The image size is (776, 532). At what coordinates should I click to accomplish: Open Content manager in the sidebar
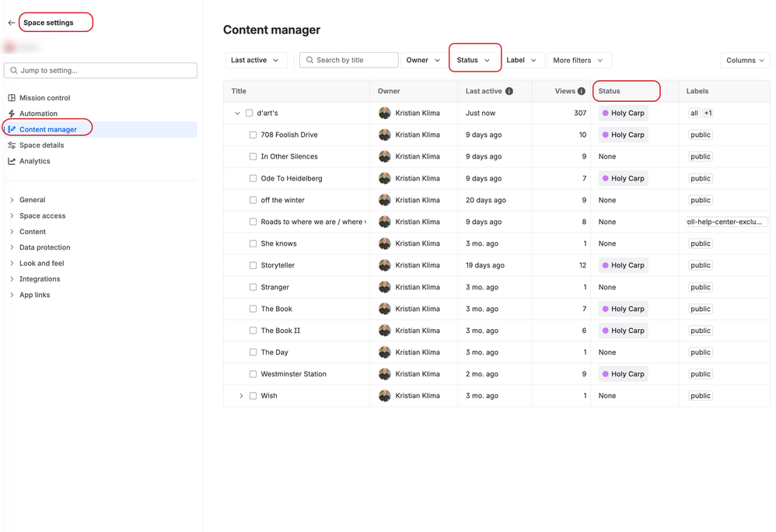tap(100, 130)
